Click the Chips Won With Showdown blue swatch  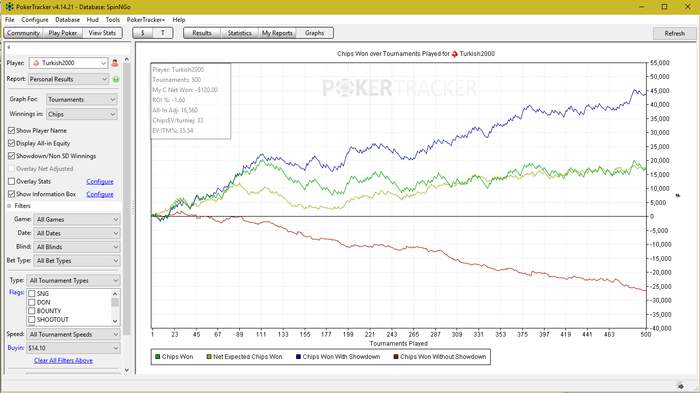pyautogui.click(x=298, y=357)
